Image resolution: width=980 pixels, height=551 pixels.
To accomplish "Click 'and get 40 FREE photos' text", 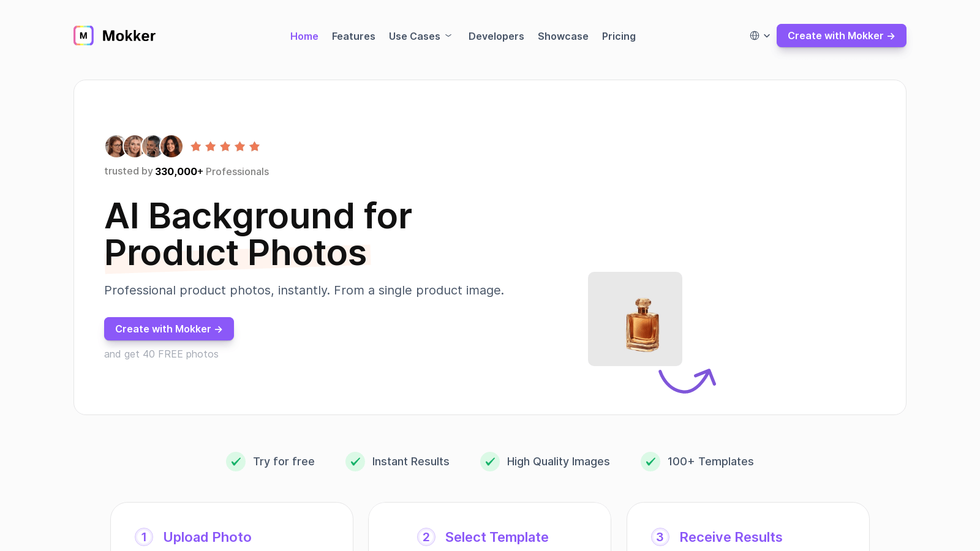I will pyautogui.click(x=161, y=354).
